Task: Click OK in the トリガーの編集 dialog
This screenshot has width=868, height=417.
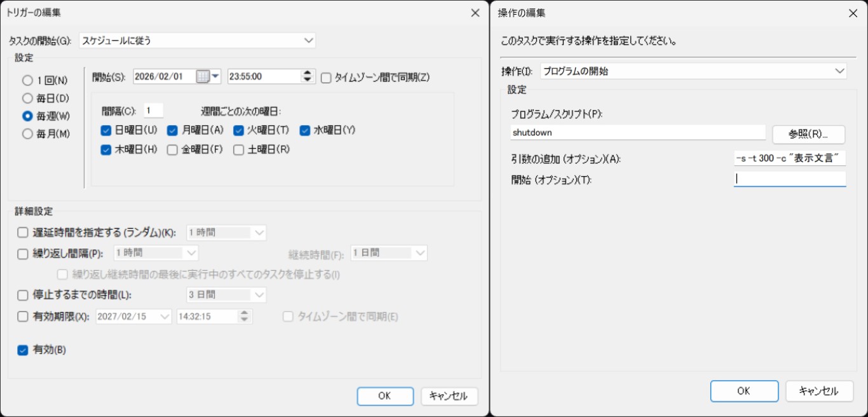Action: pos(385,395)
